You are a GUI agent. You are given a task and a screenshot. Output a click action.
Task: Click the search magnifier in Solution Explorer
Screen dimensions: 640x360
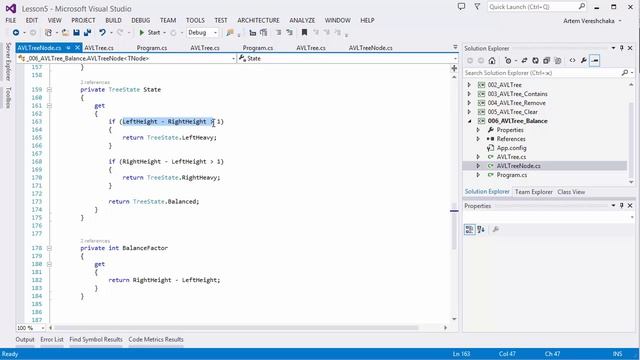pos(625,73)
